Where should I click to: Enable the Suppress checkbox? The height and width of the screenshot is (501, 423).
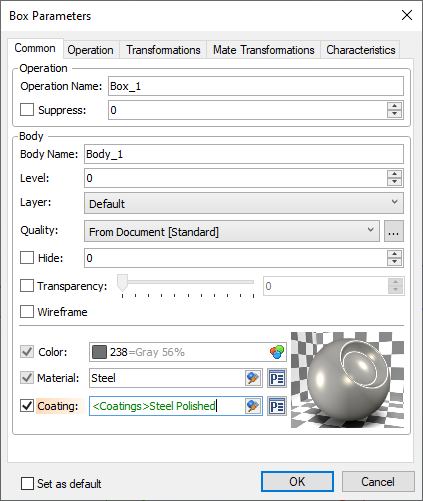[27, 109]
